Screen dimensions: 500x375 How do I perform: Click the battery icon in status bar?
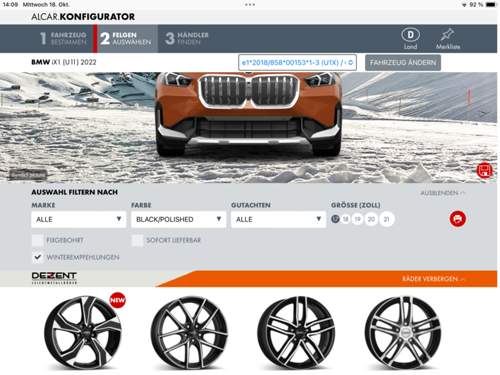pos(491,5)
